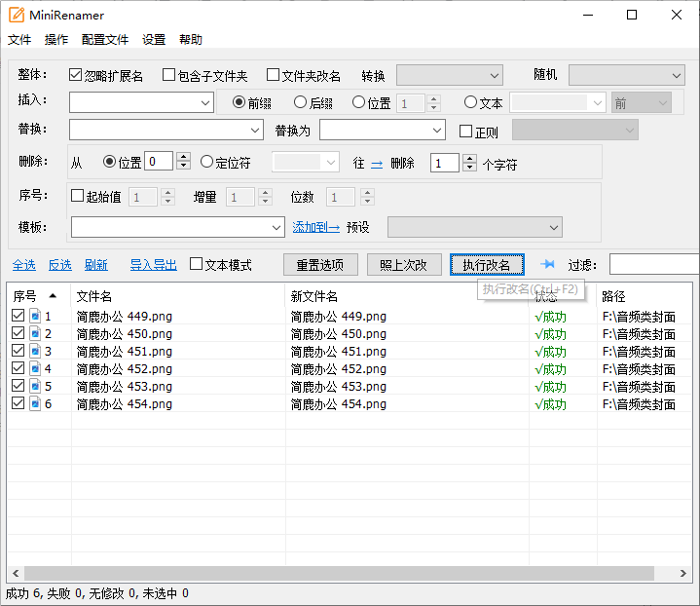Click the 添加到→ link
700x606 pixels.
tap(316, 227)
